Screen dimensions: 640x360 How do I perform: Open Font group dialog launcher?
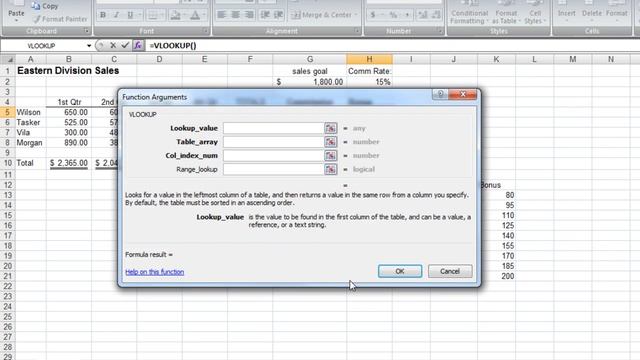(205, 31)
